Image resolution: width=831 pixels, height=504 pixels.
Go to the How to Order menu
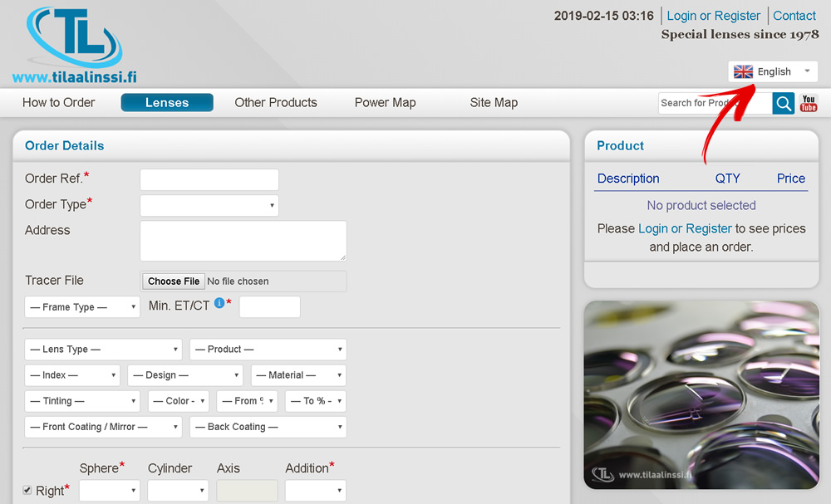[x=59, y=103]
